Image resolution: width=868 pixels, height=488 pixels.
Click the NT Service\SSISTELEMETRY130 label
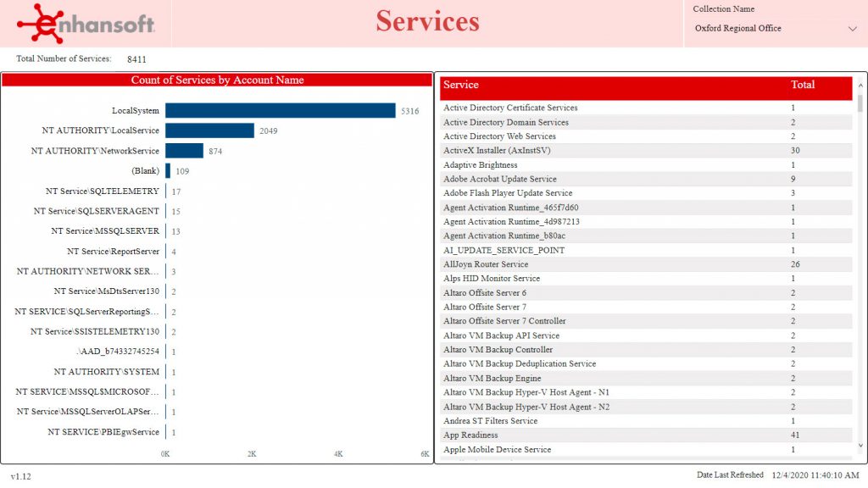(95, 331)
